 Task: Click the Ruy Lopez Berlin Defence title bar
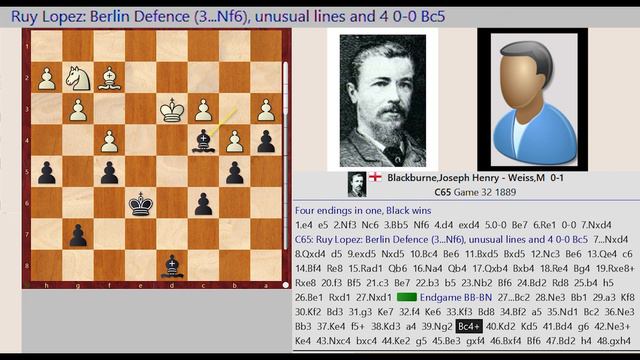coord(228,17)
